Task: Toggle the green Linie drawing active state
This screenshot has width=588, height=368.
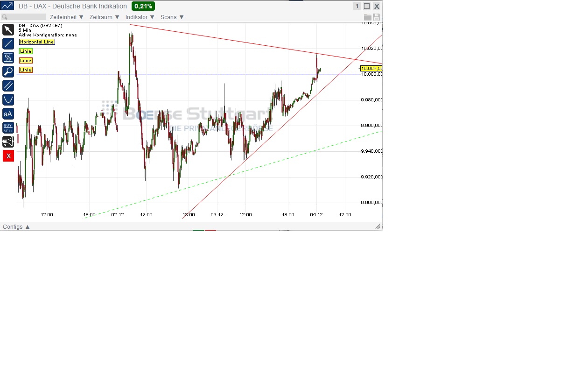Action: click(x=25, y=51)
